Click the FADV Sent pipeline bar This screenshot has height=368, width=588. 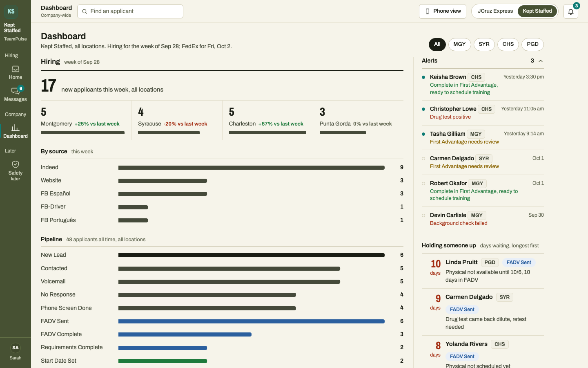click(252, 321)
